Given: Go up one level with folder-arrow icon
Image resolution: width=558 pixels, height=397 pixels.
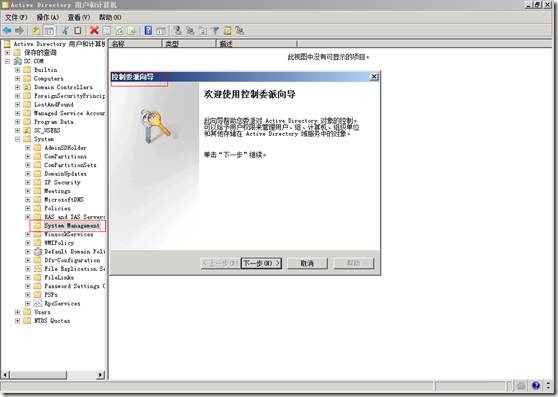Looking at the screenshot, I should point(36,31).
